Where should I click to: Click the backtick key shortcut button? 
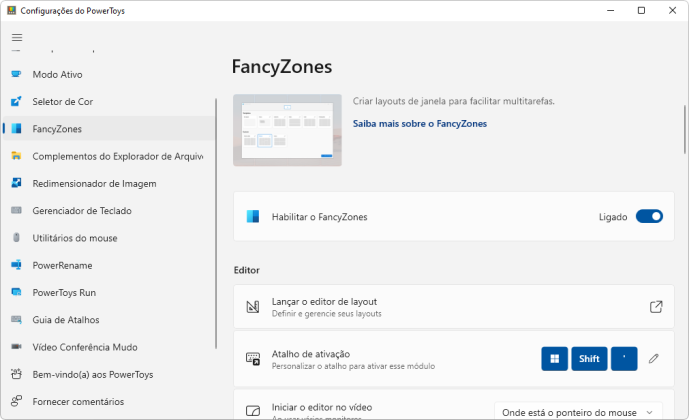pos(624,359)
